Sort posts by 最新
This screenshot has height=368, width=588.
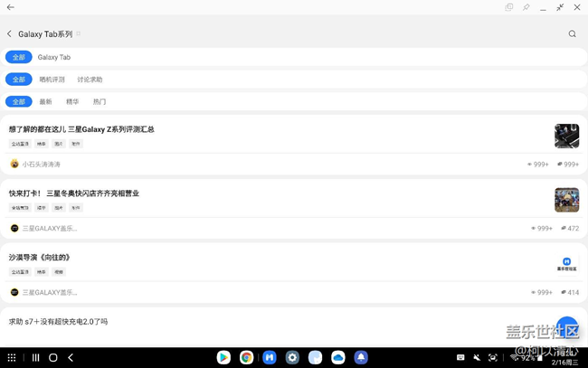45,102
